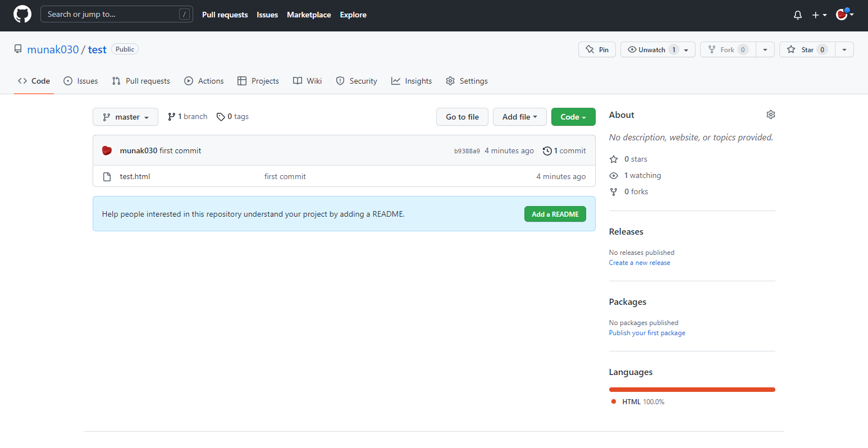Open the Packages heading link
Image resolution: width=868 pixels, height=448 pixels.
pos(628,301)
